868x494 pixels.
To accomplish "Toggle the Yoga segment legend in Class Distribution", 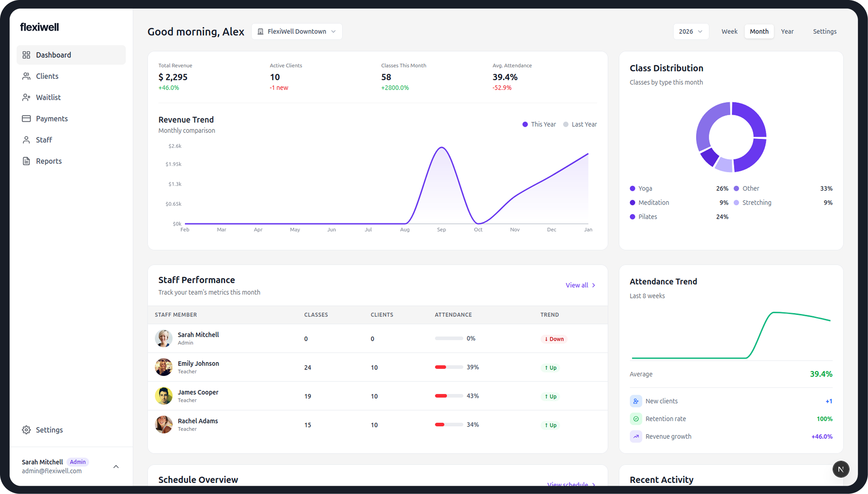I will [x=632, y=188].
